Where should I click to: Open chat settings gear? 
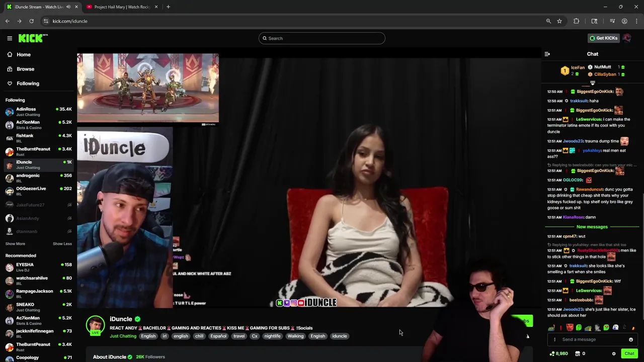614,353
